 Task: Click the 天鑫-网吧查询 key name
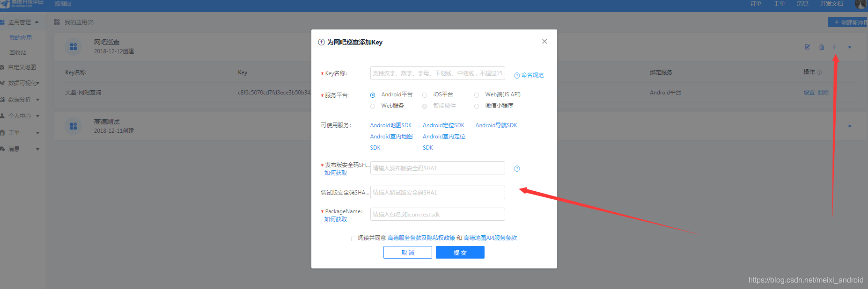(83, 93)
